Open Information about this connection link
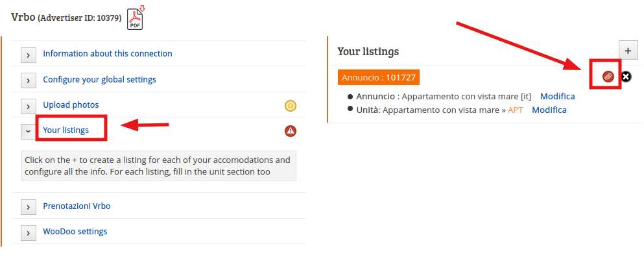Screen dimensions: 644x259 (108, 53)
